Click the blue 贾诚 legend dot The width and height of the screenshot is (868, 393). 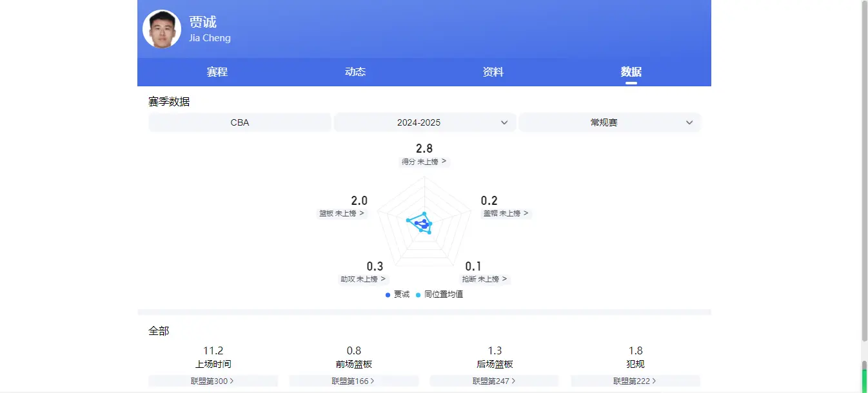[387, 294]
